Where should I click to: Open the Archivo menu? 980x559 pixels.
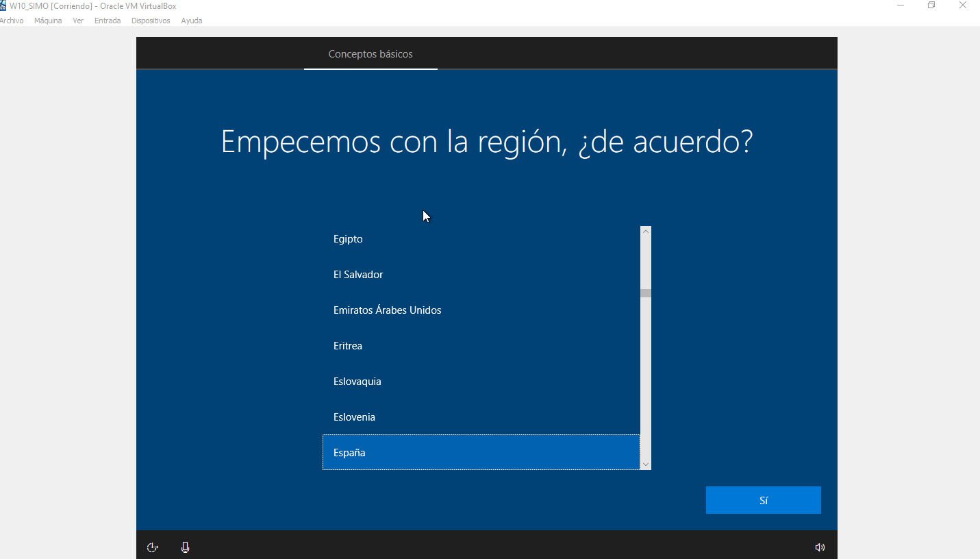coord(11,21)
